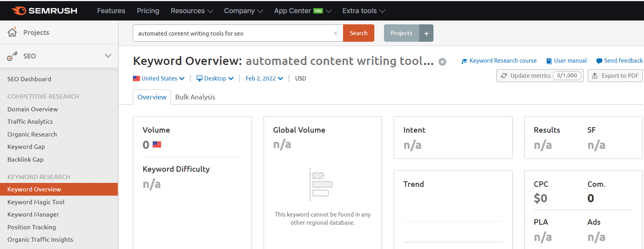Open the User manual link
This screenshot has width=644, height=249.
(x=566, y=61)
